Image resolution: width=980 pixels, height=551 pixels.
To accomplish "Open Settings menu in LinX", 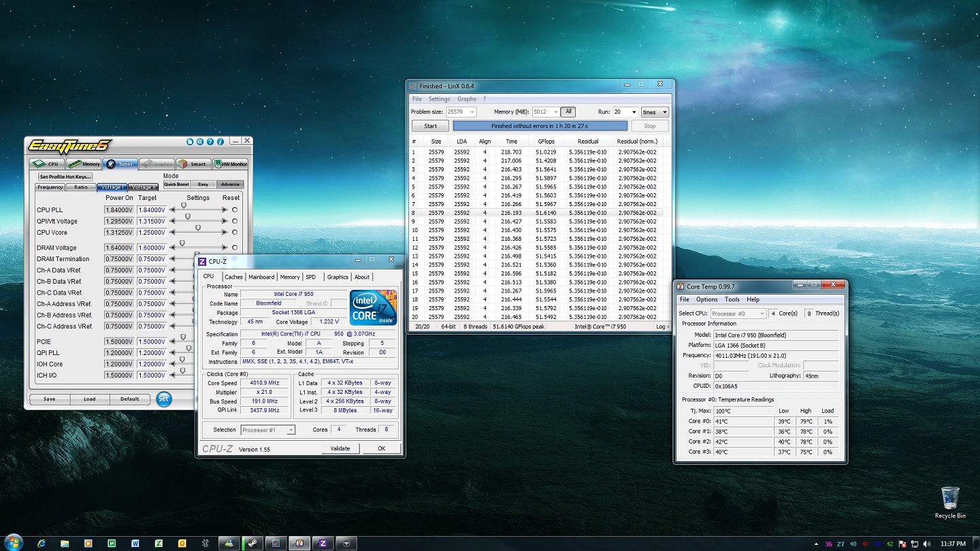I will (x=439, y=99).
